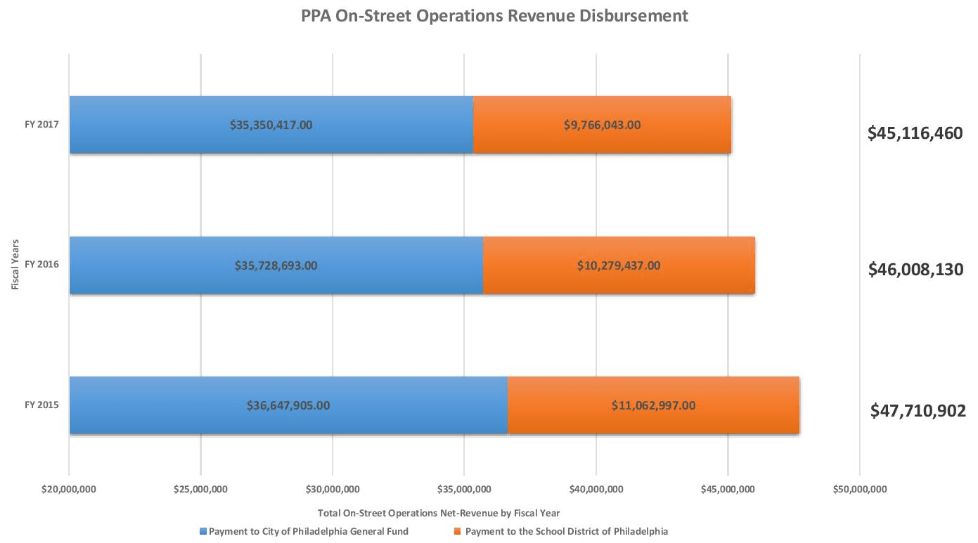This screenshot has width=978, height=543.
Task: Click the $47,710,902 total label
Action: click(x=917, y=410)
